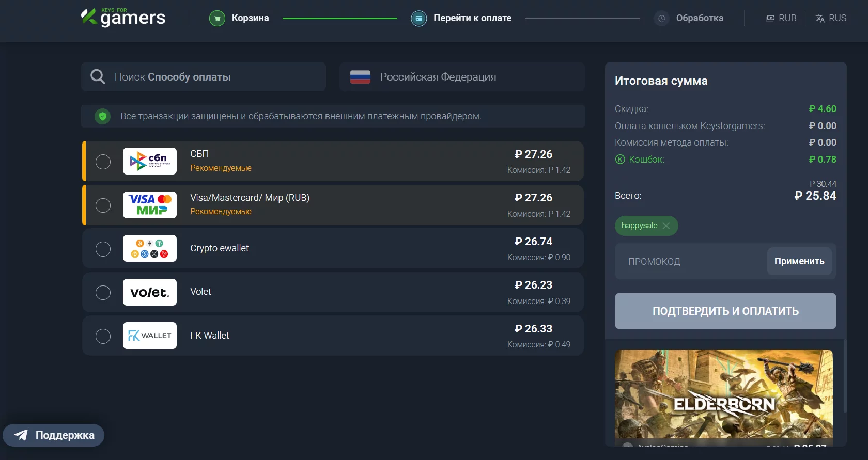Click the green cart step icon
Screen dimensions: 868x460
click(x=217, y=19)
